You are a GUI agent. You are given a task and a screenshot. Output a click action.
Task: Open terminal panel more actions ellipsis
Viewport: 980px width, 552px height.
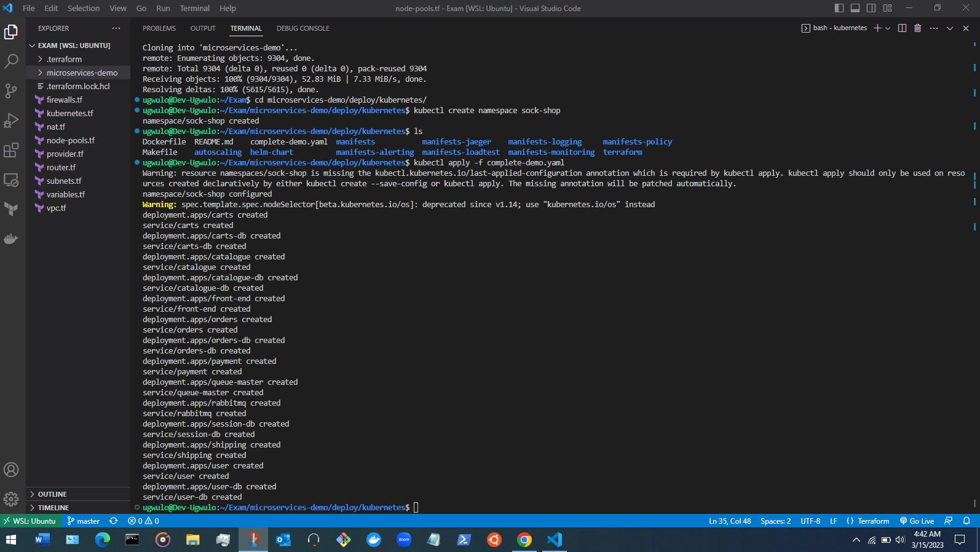[934, 28]
